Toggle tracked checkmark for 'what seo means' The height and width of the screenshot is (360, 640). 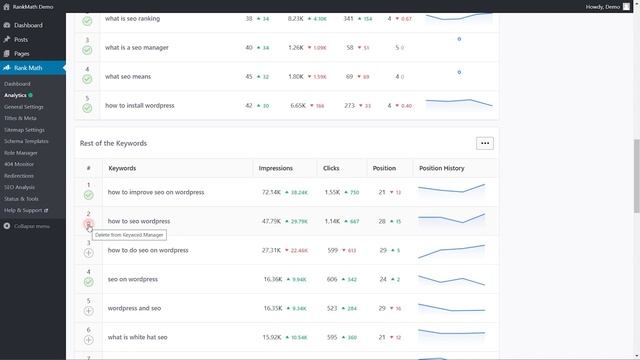tap(87, 79)
